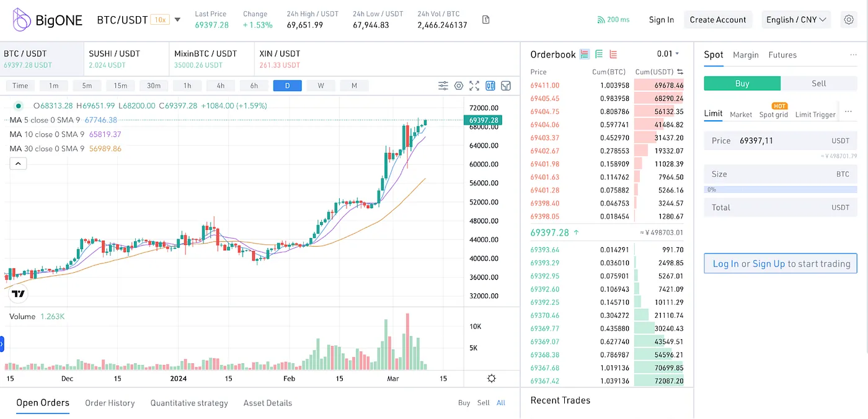Open the settings gear in the header
Image resolution: width=868 pixels, height=419 pixels.
click(x=849, y=20)
